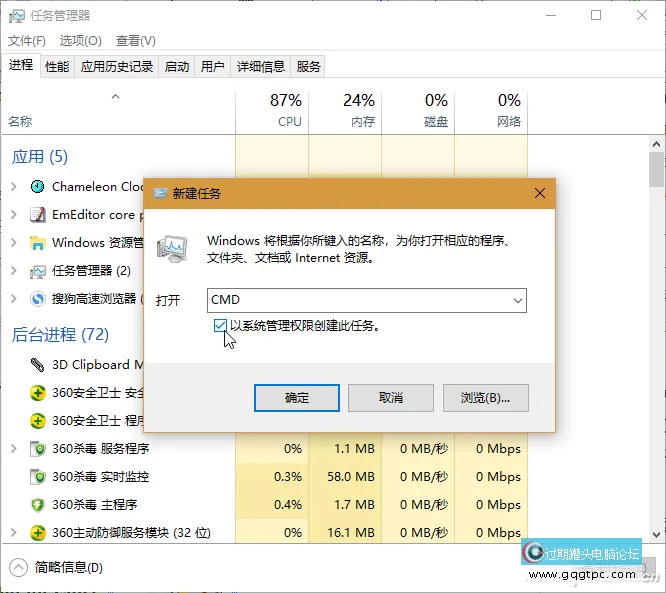Select the 进程 tab
666x593 pixels.
21,65
